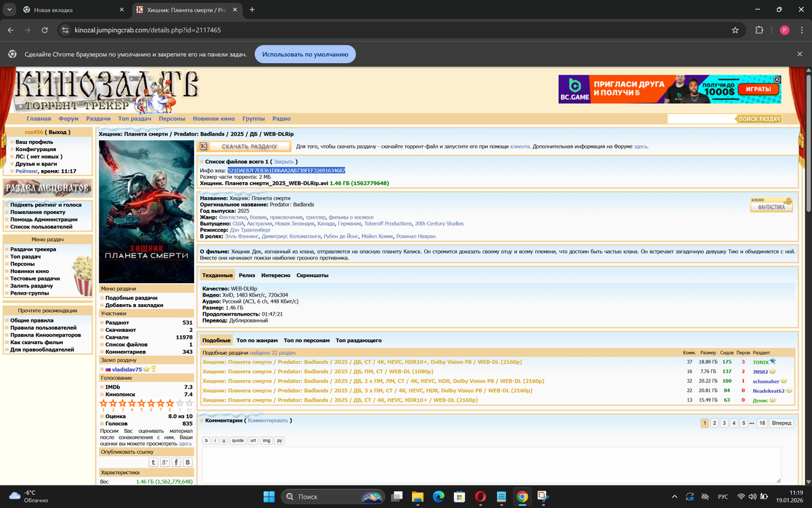This screenshot has height=508, width=812.
Task: Open Chrome's three-dot menu
Action: pyautogui.click(x=802, y=30)
